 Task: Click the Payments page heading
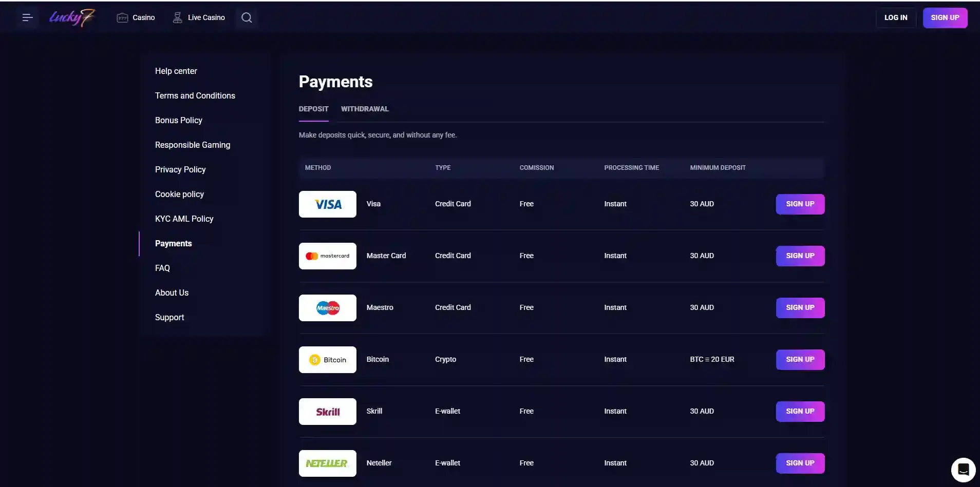pos(335,82)
